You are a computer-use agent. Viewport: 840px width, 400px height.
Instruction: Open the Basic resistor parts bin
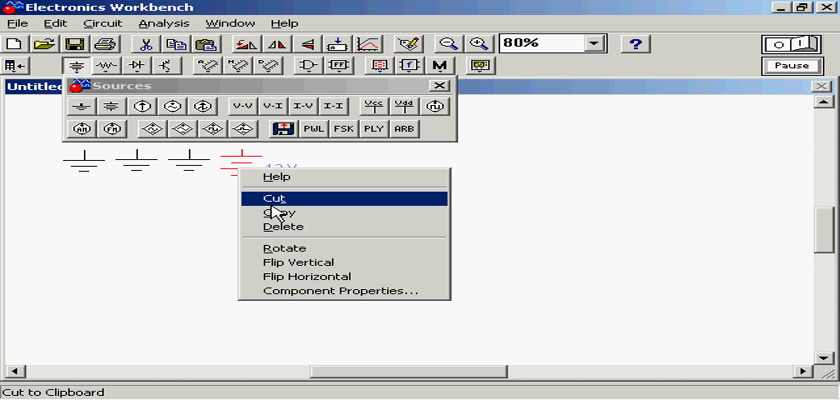[x=107, y=66]
